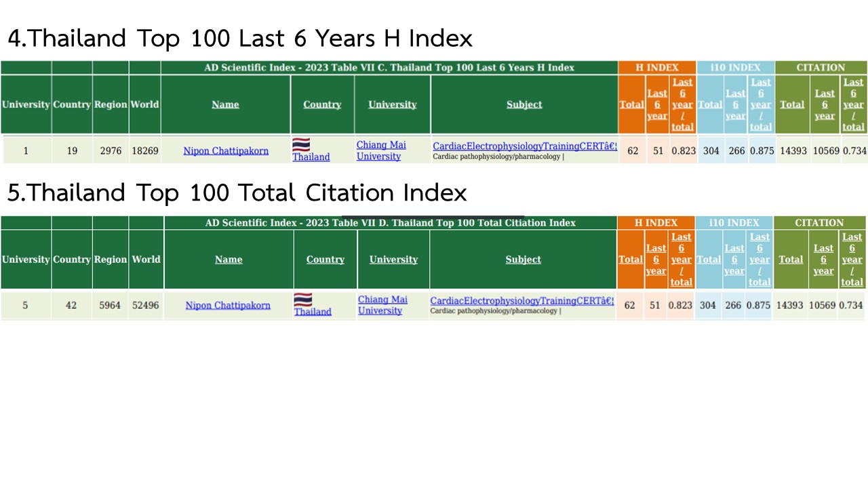
Task: Select country rank value 42
Action: point(71,306)
